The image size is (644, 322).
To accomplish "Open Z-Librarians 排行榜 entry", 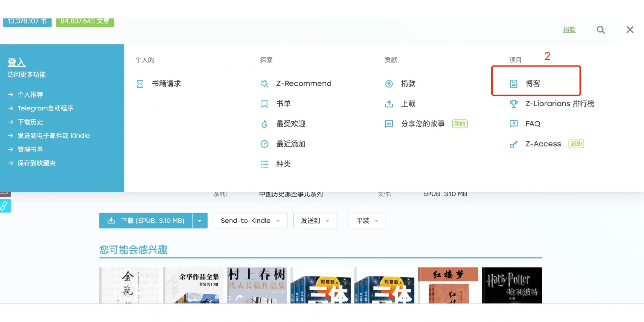I will tap(560, 104).
